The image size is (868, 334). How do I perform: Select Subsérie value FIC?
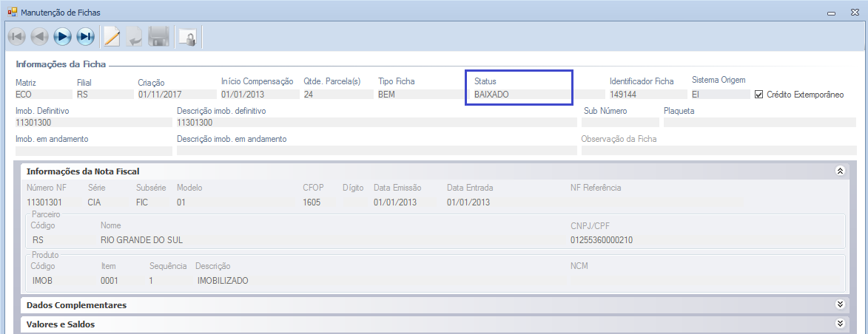pyautogui.click(x=142, y=202)
